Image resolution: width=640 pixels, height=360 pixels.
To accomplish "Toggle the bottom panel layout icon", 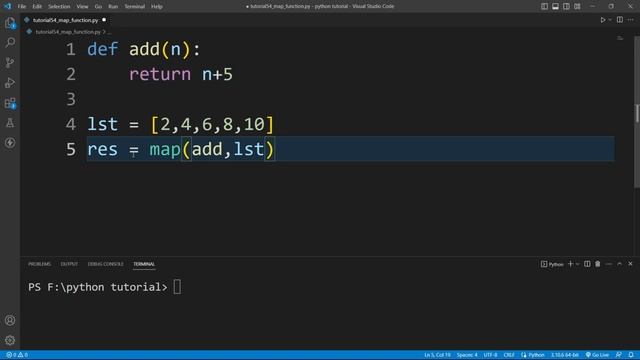I will (x=555, y=6).
